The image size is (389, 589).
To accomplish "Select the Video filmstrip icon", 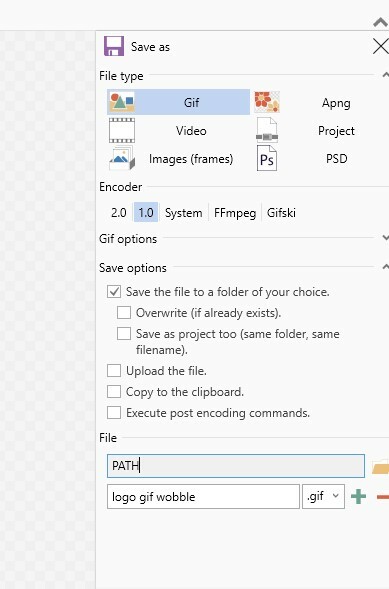I will click(x=122, y=130).
